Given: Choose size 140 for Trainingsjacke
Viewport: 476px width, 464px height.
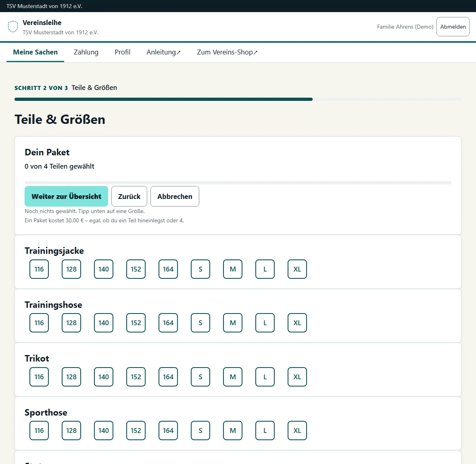Looking at the screenshot, I should click(x=104, y=269).
